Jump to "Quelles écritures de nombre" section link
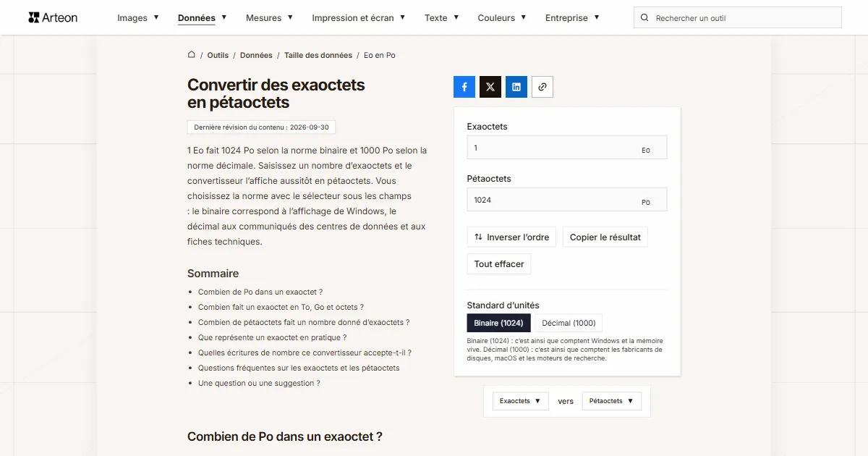868x456 pixels. [305, 352]
